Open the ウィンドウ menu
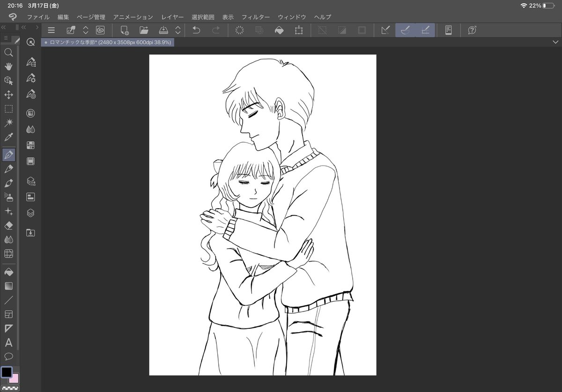This screenshot has width=562, height=392. tap(292, 17)
